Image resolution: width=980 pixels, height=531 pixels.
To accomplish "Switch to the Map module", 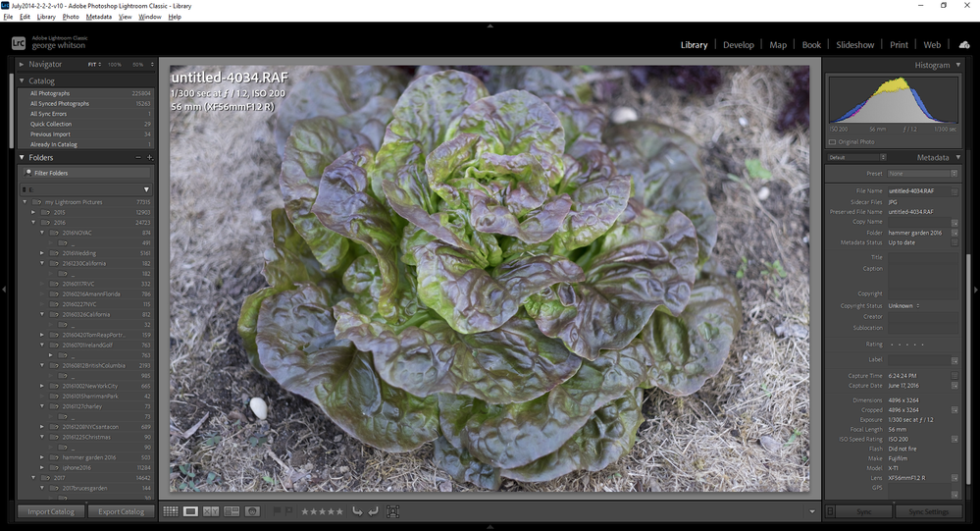I will [778, 45].
